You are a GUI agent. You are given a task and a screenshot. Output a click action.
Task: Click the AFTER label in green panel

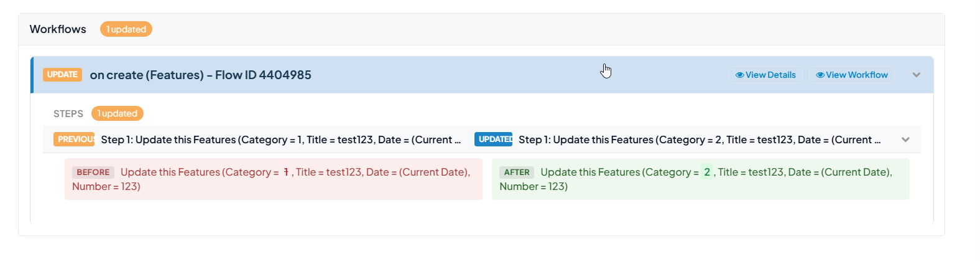(517, 173)
